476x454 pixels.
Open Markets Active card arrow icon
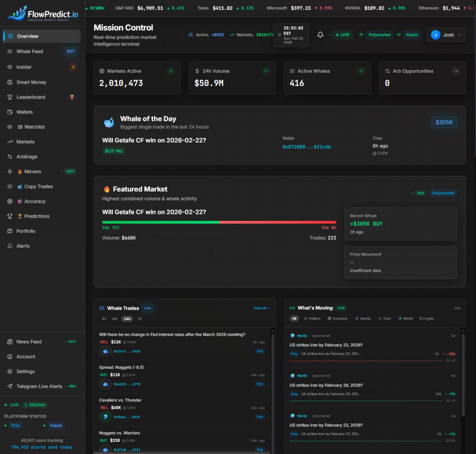click(171, 71)
